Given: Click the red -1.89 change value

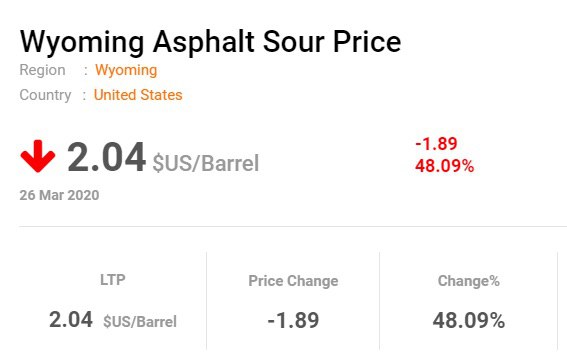Looking at the screenshot, I should pos(436,144).
